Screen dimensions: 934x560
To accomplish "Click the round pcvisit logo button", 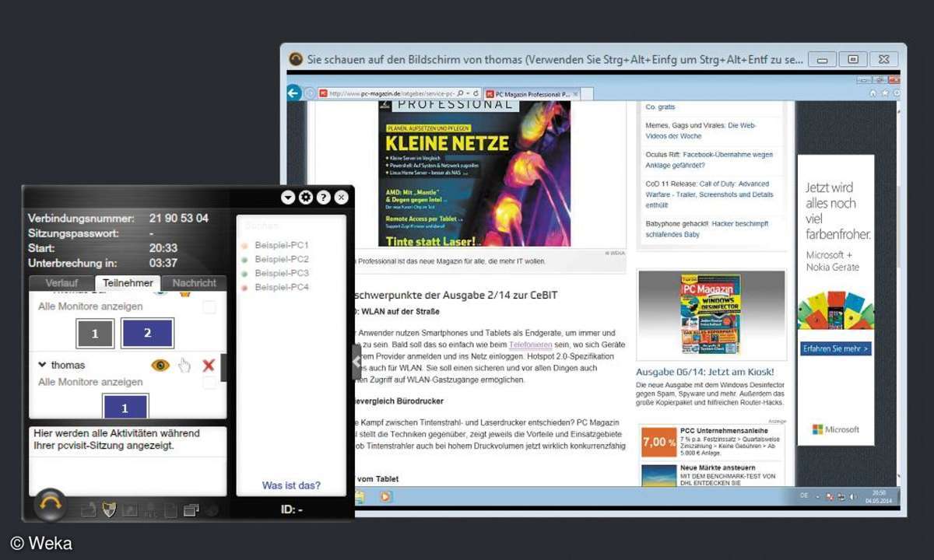I will pos(51,504).
